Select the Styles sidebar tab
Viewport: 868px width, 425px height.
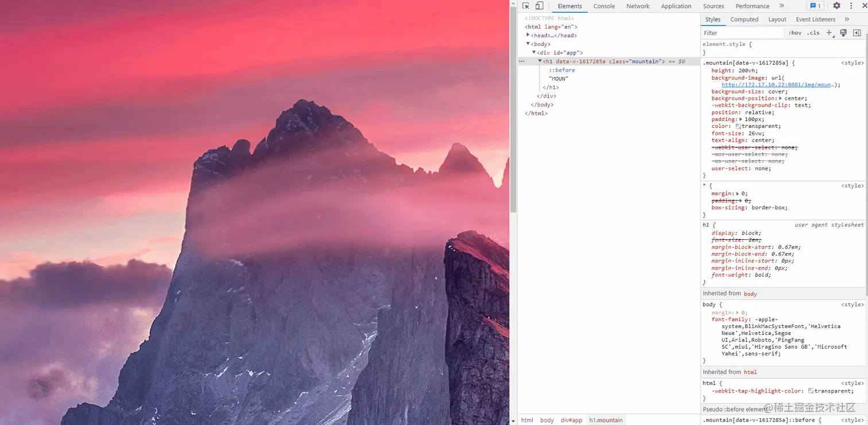click(x=713, y=20)
